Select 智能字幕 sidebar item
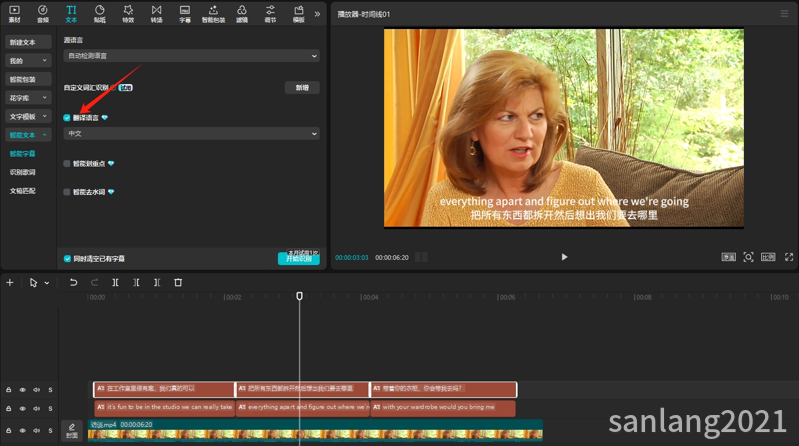Viewport: 799px width, 446px height. click(22, 153)
